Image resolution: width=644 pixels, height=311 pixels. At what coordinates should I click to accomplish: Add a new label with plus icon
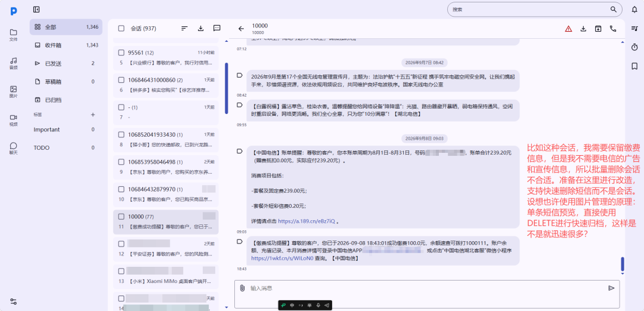point(93,115)
